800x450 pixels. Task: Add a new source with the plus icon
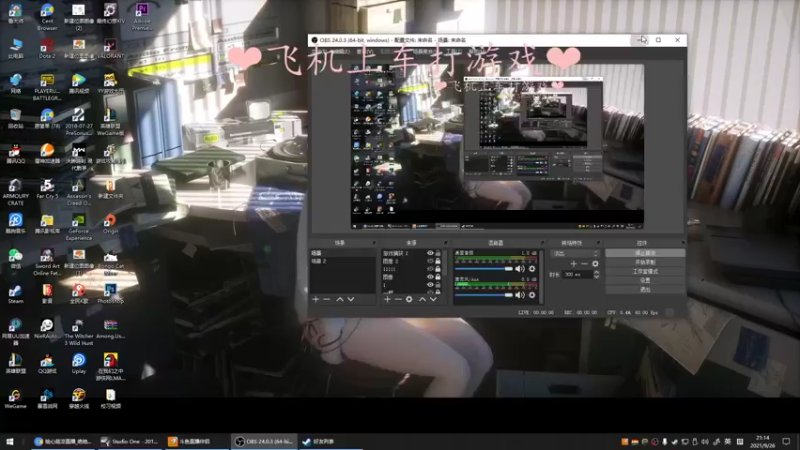(x=387, y=299)
